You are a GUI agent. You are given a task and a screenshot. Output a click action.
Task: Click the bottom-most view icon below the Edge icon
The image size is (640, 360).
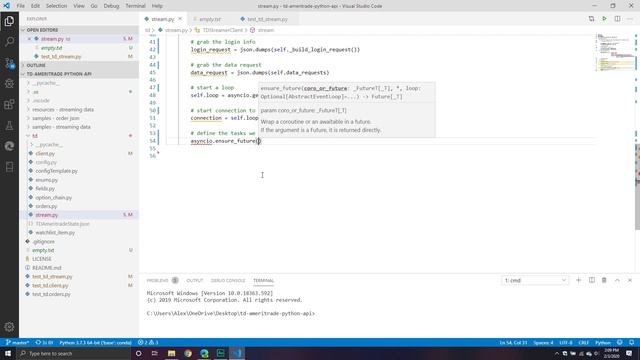click(9, 167)
